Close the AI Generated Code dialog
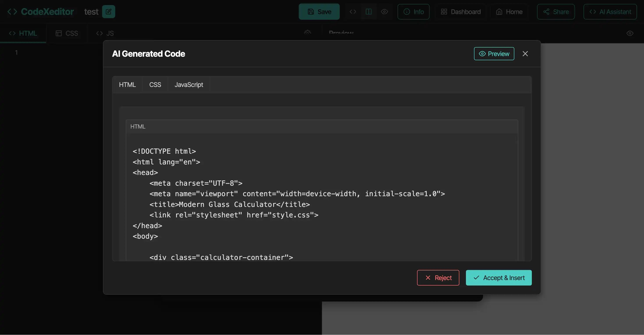 (525, 54)
